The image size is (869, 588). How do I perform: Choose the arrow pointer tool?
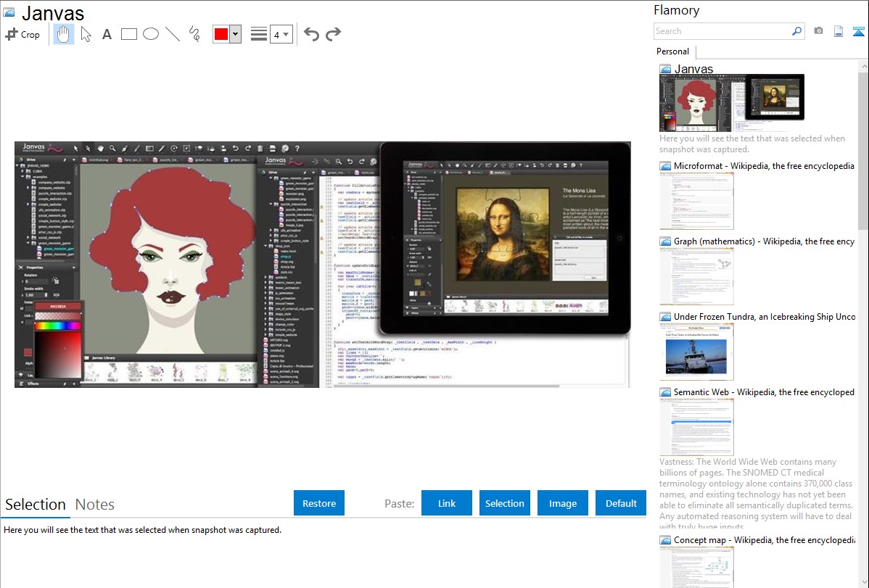click(86, 34)
